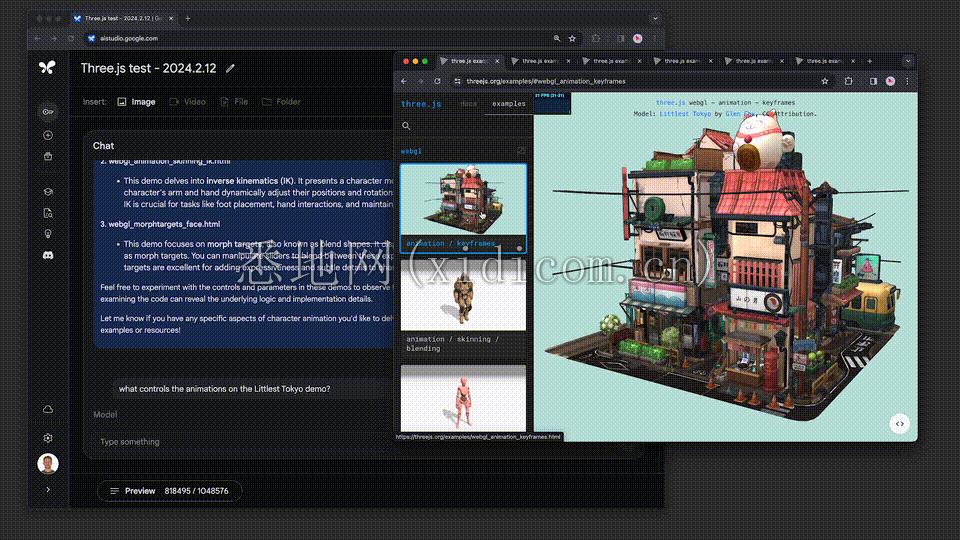The width and height of the screenshot is (960, 540).
Task: Click the Discord icon in AI Studio sidebar
Action: [48, 255]
